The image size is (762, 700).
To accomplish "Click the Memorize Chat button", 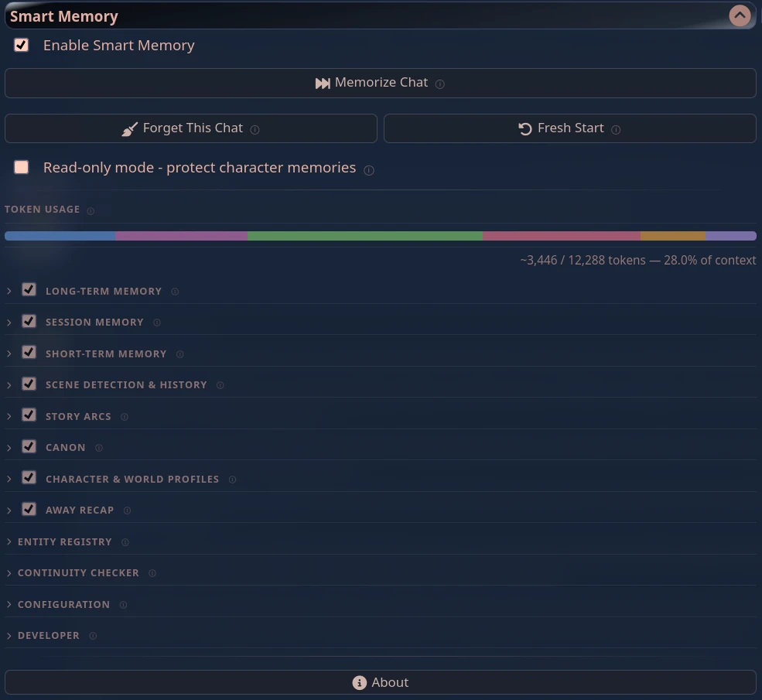I will coord(381,83).
